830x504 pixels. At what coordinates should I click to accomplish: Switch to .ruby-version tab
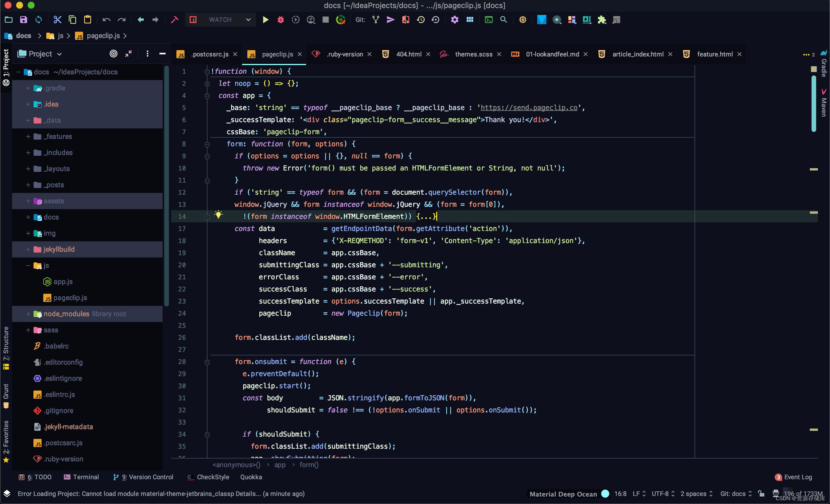tap(342, 54)
